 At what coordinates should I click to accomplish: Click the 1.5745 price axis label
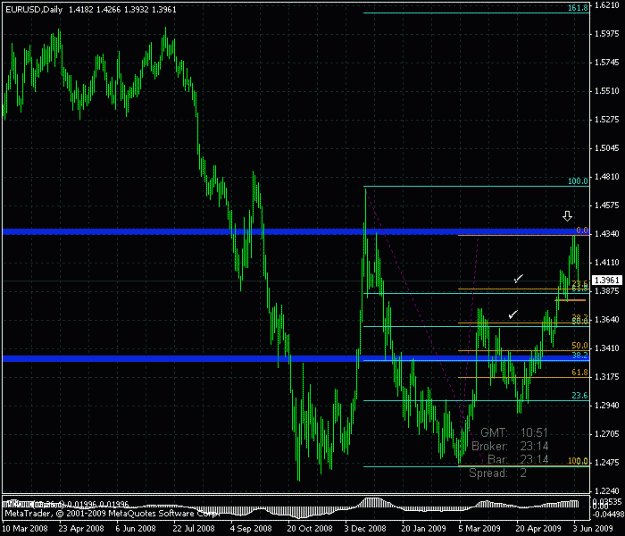607,63
